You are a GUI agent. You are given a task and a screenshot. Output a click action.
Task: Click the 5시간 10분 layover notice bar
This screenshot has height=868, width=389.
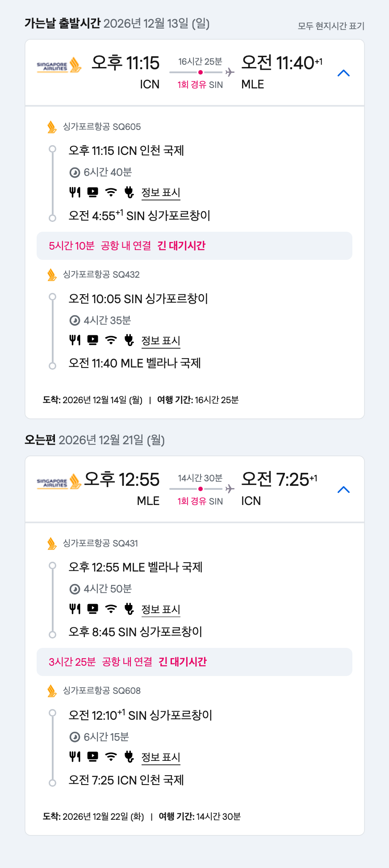pos(194,246)
